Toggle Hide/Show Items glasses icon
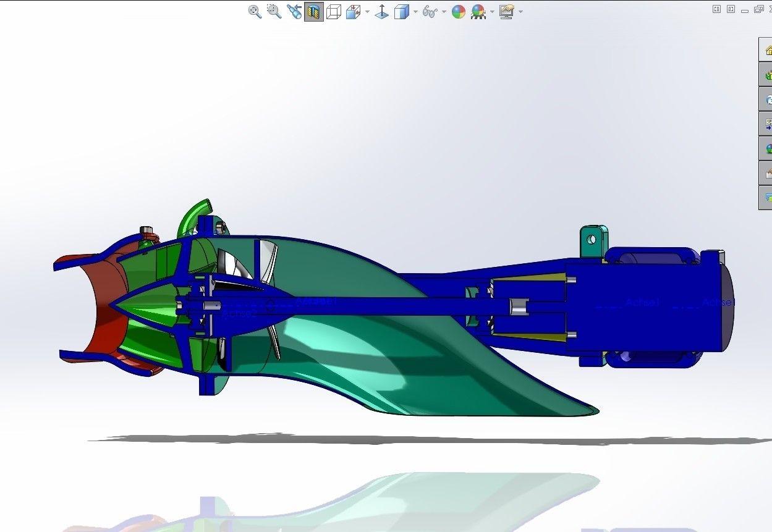772x532 pixels. coord(430,12)
